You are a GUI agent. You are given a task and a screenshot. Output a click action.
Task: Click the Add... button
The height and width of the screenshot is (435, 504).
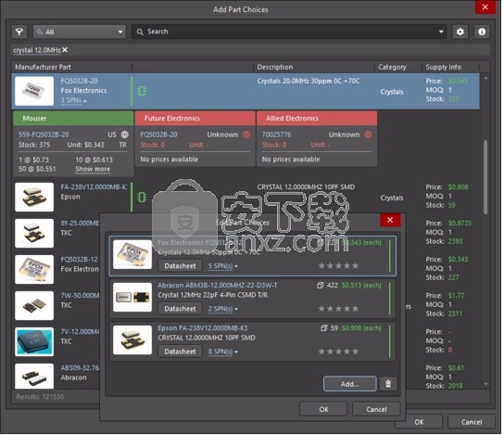pyautogui.click(x=349, y=384)
